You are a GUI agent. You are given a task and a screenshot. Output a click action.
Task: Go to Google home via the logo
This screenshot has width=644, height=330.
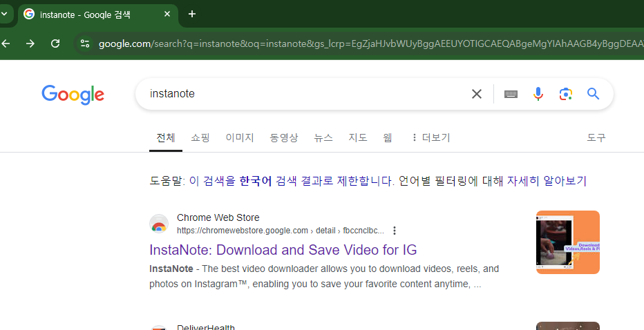pyautogui.click(x=73, y=95)
